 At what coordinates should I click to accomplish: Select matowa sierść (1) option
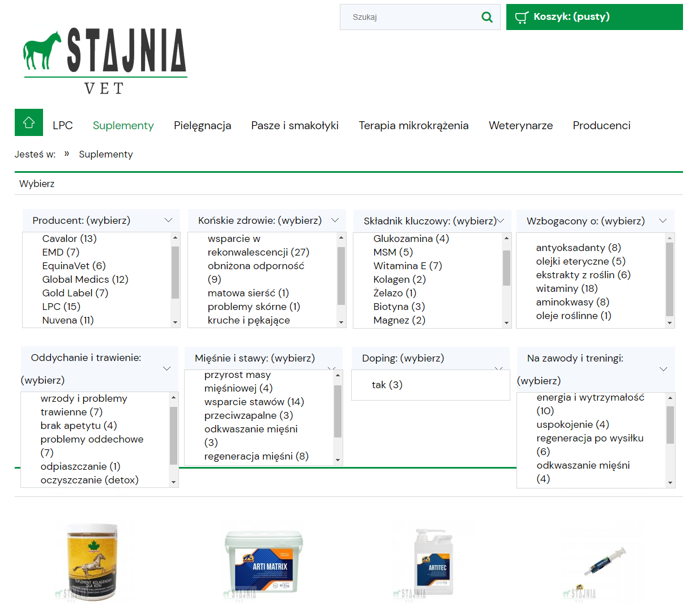point(249,293)
